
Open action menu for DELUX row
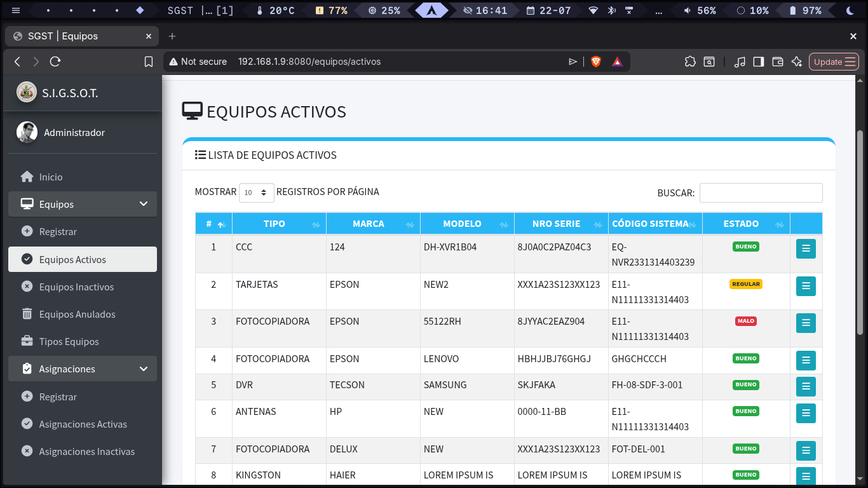[806, 451]
